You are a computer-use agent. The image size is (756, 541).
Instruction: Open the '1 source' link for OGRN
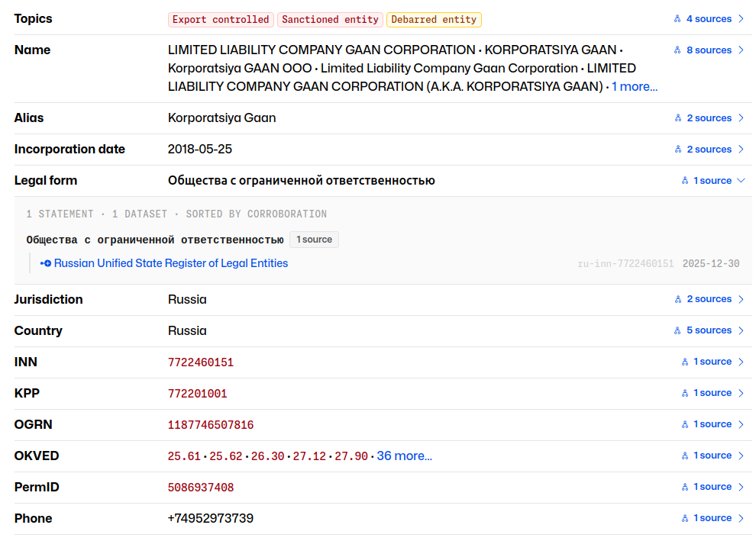pos(712,424)
